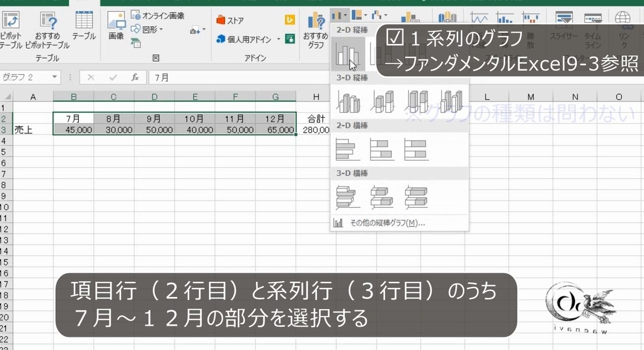Open the waterfall chart dropdown
The height and width of the screenshot is (350, 644).
(379, 14)
